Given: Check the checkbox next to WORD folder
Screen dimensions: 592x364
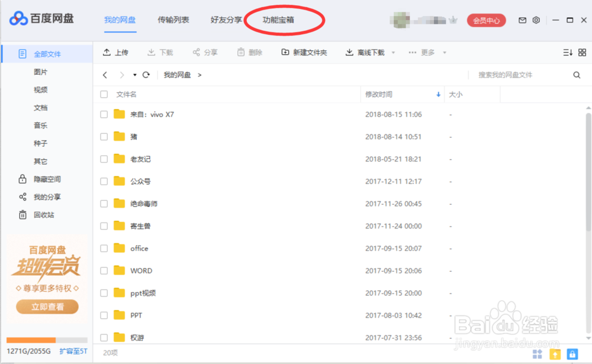Looking at the screenshot, I should (104, 270).
